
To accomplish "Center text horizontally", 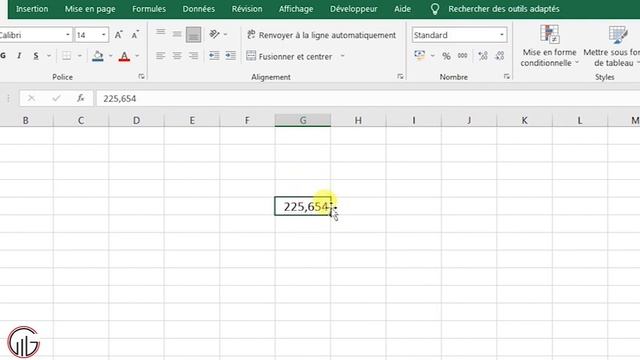I will click(x=177, y=56).
